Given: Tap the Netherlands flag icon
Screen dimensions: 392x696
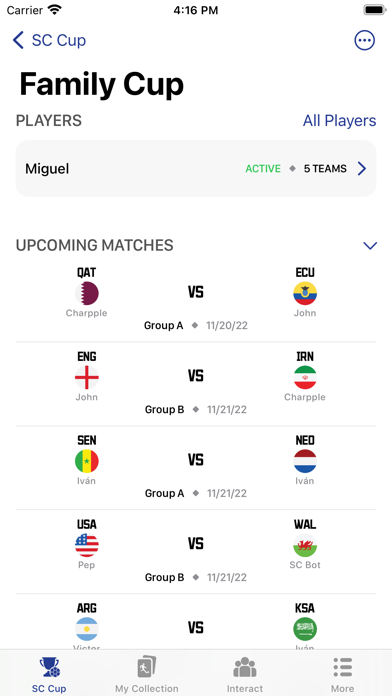Looking at the screenshot, I should coord(305,461).
